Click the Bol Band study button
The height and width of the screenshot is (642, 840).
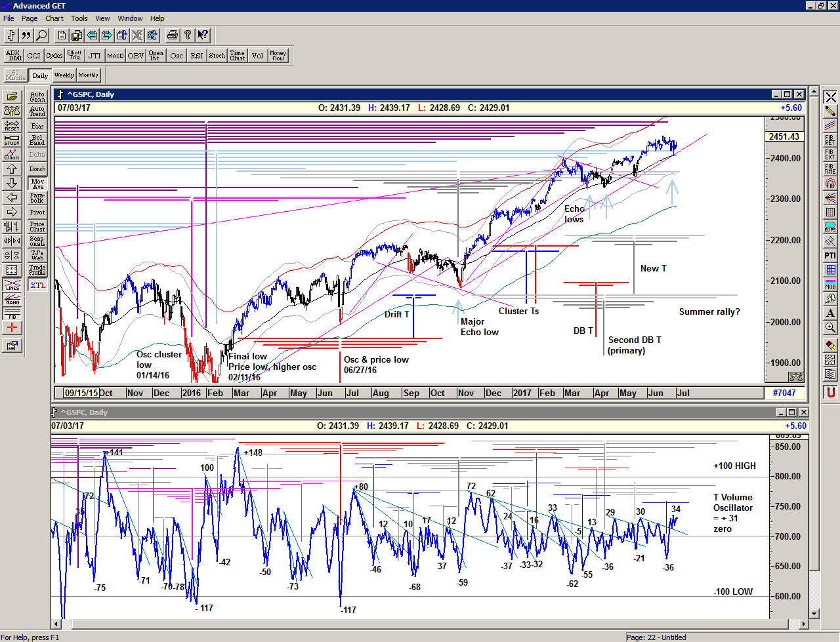(x=37, y=140)
